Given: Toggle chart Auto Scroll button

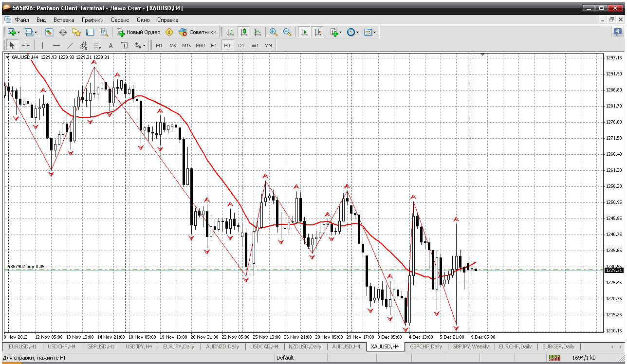Looking at the screenshot, I should click(x=304, y=32).
